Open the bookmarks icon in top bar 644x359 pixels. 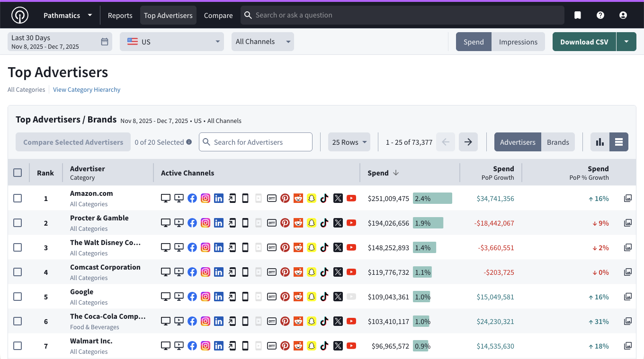[x=578, y=15]
